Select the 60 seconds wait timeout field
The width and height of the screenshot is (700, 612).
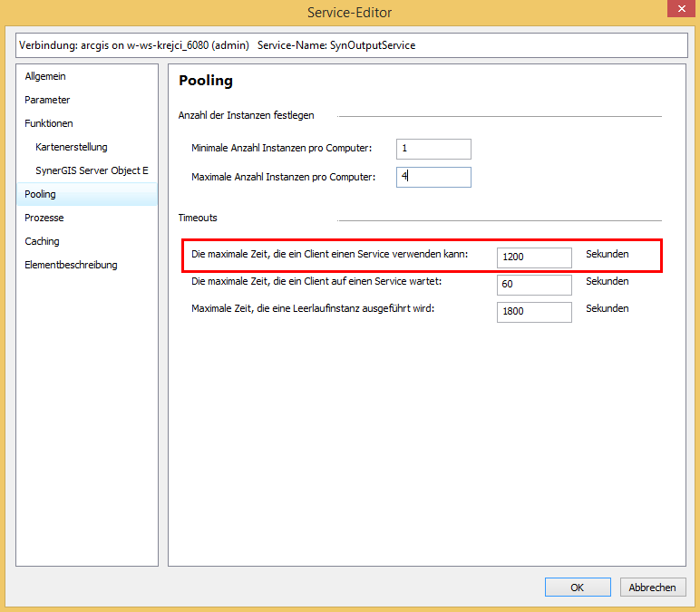(534, 285)
